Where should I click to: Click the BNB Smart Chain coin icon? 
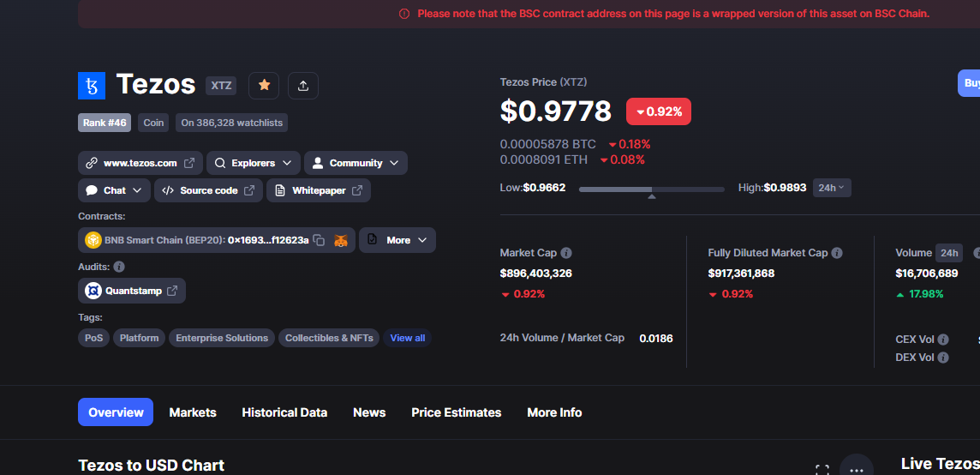(93, 240)
